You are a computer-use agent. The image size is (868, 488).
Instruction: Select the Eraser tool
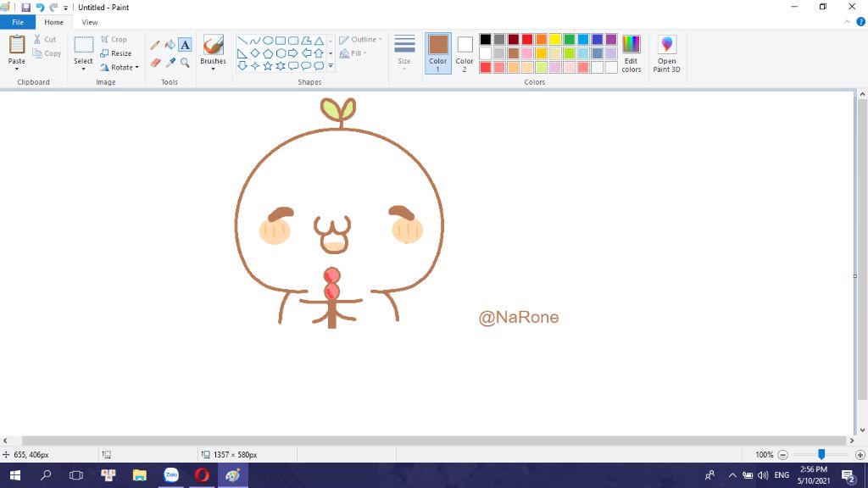point(156,63)
